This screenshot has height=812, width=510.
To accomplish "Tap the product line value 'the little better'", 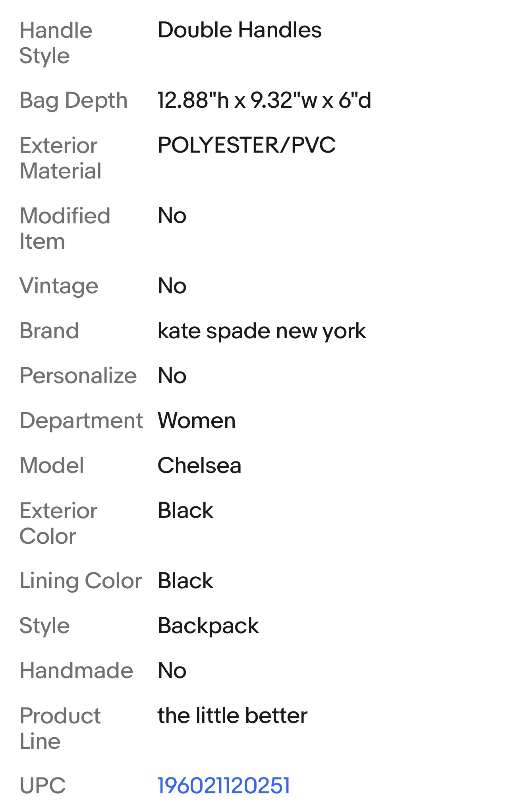I will click(232, 715).
